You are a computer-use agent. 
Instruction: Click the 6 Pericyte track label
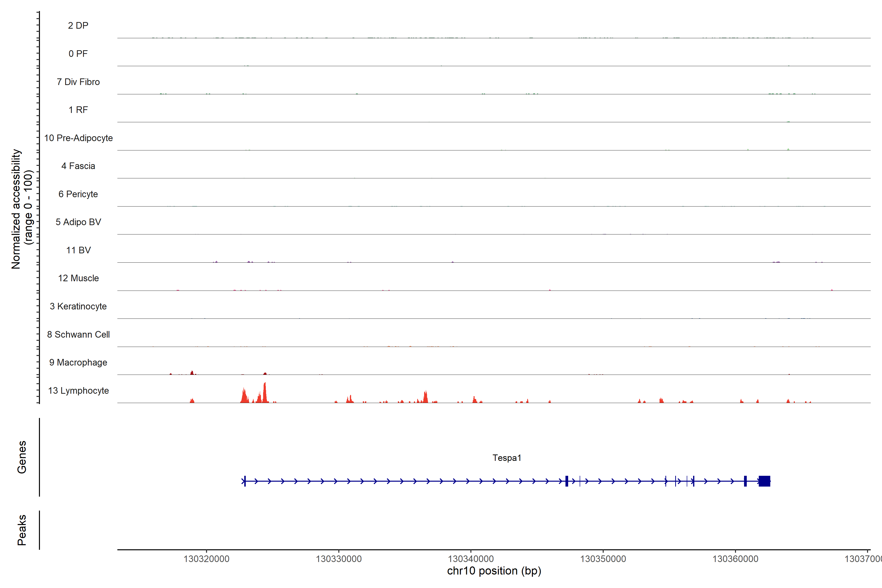coord(78,194)
